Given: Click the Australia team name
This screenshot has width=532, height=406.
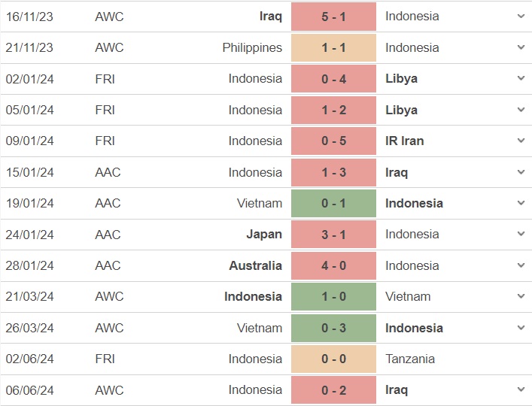Looking at the screenshot, I should point(256,265).
